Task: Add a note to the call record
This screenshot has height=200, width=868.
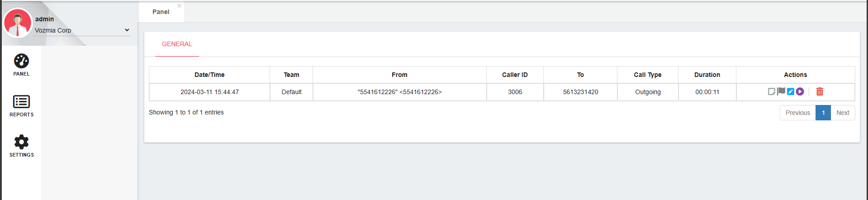Action: tap(771, 92)
